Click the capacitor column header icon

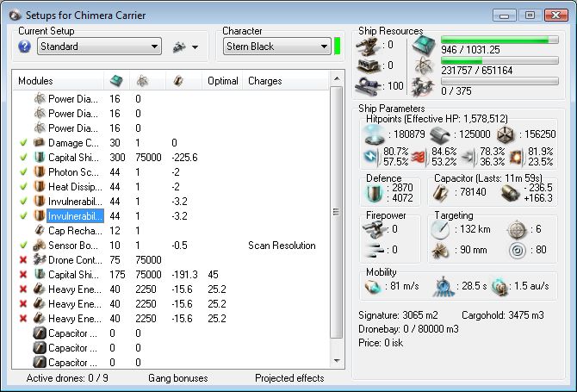point(178,81)
